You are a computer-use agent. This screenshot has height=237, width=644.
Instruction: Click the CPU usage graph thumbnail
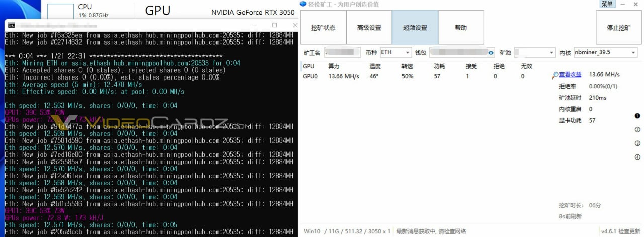tap(61, 11)
